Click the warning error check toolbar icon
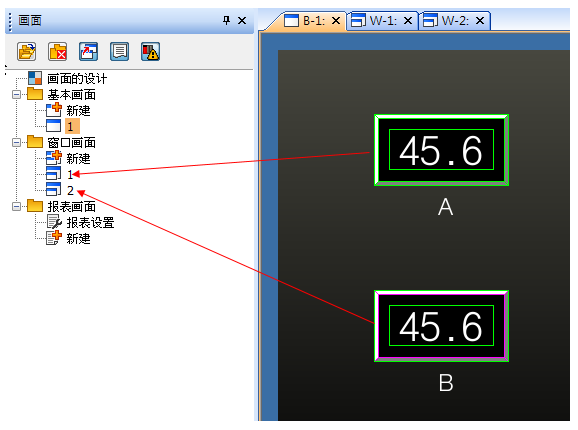The height and width of the screenshot is (430, 578). [x=150, y=51]
